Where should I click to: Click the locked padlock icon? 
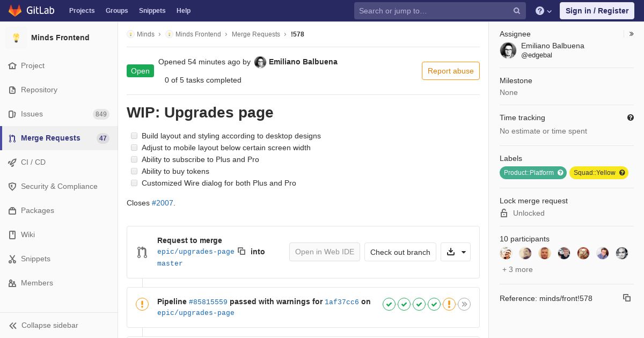504,213
